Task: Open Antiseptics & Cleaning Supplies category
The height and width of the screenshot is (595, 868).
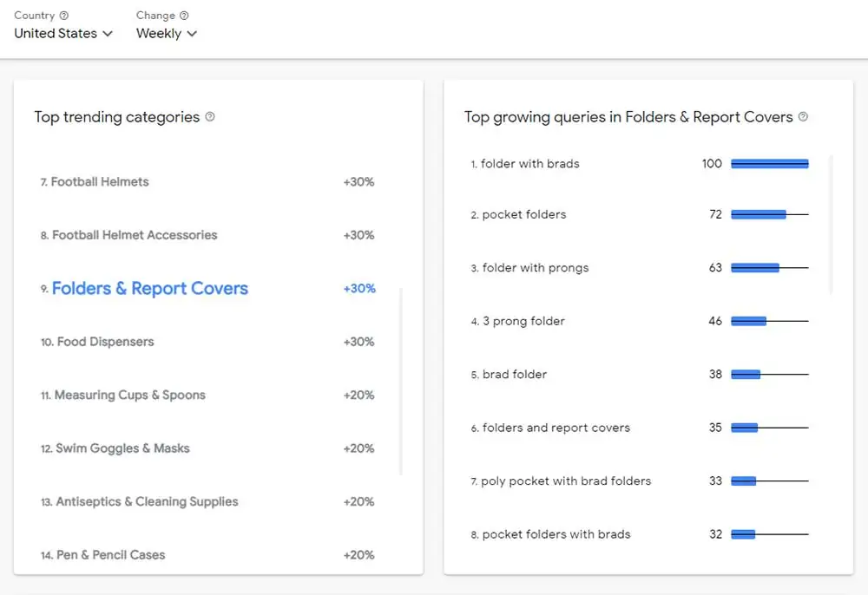Action: (x=147, y=502)
